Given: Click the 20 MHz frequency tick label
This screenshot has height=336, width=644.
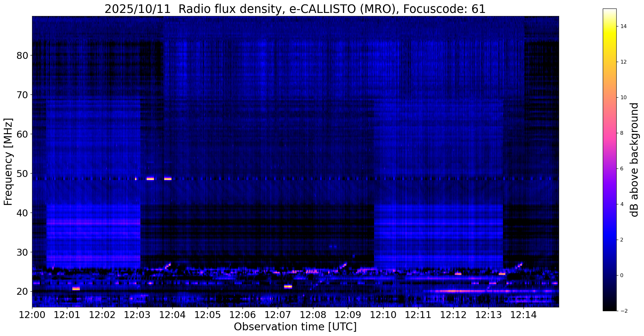Looking at the screenshot, I should pos(22,292).
